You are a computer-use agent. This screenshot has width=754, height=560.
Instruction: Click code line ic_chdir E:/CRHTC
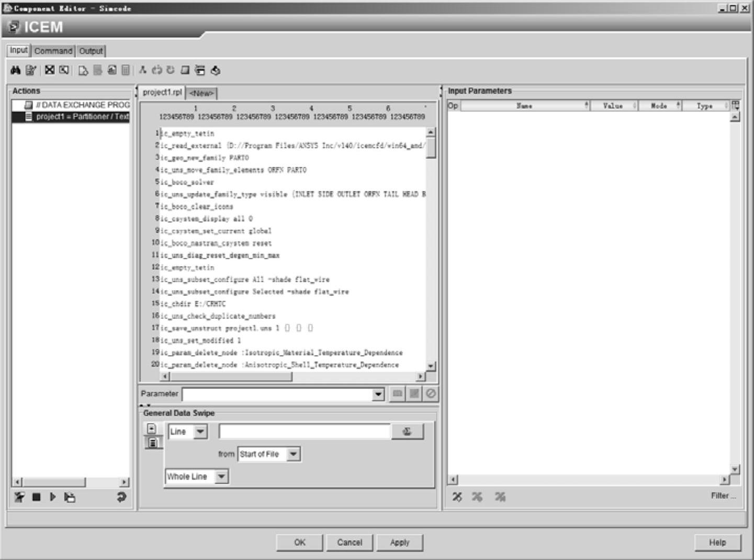[x=193, y=304]
